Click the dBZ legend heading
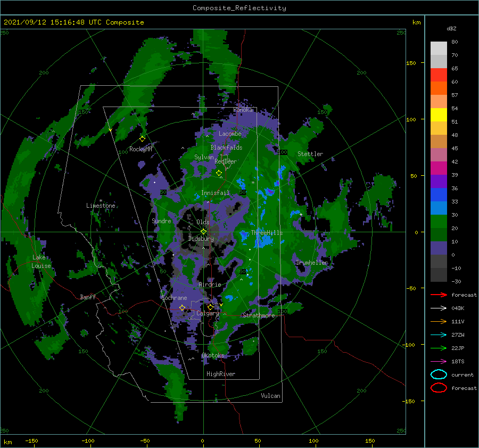This screenshot has width=479, height=448. 451,28
